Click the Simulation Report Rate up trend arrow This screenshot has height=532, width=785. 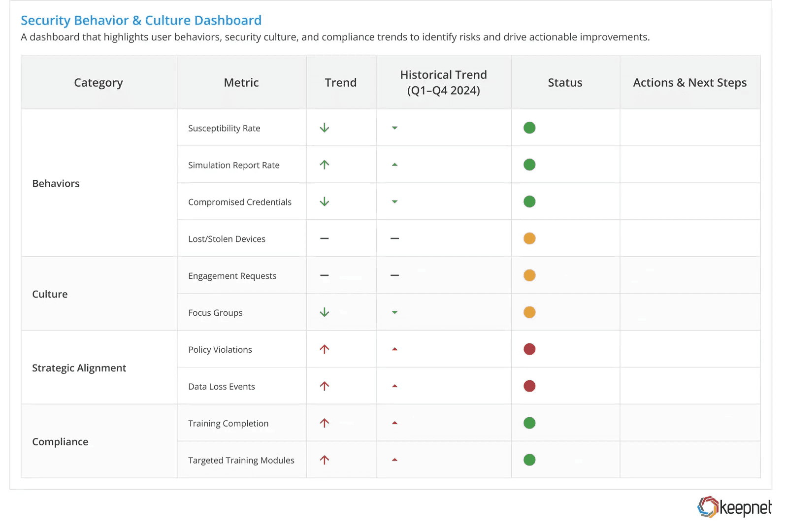click(324, 165)
